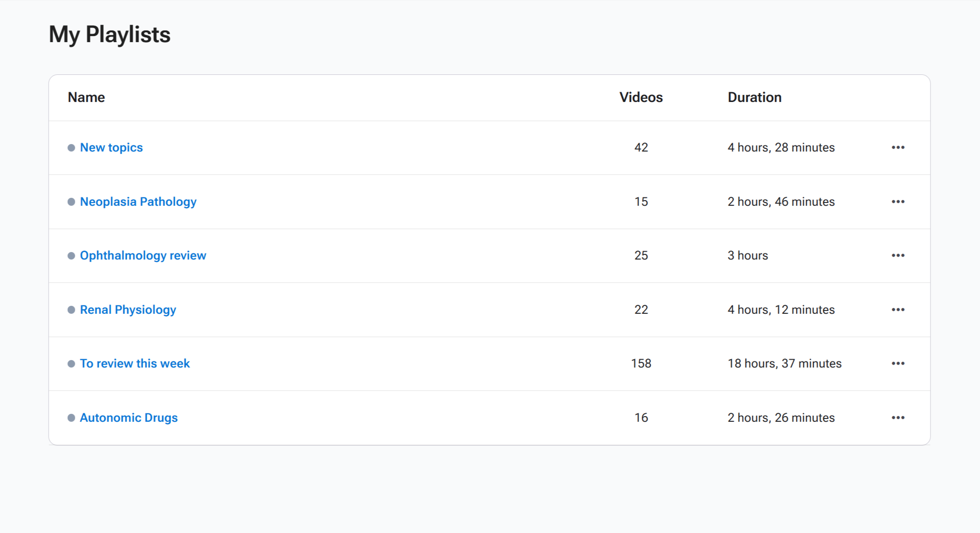View the Autonomic Drugs playlist
Viewport: 980px width, 533px height.
[129, 418]
